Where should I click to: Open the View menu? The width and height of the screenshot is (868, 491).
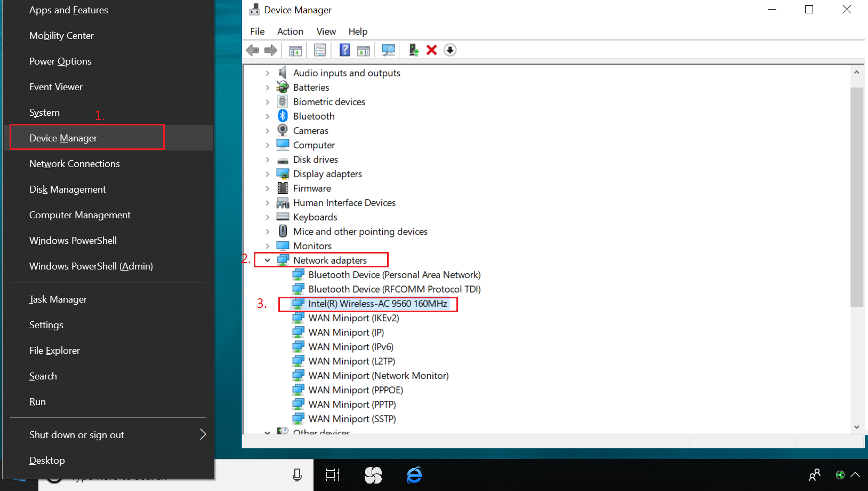(x=326, y=31)
